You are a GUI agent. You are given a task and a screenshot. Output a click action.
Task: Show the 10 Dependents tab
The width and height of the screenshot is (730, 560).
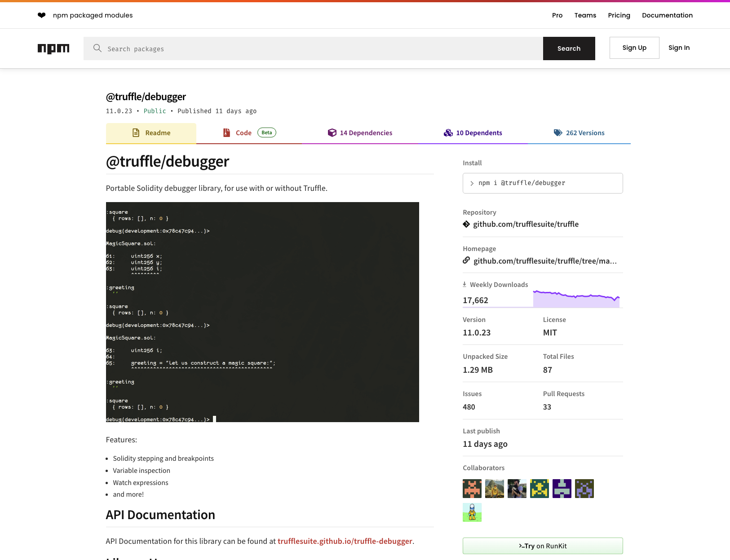473,133
